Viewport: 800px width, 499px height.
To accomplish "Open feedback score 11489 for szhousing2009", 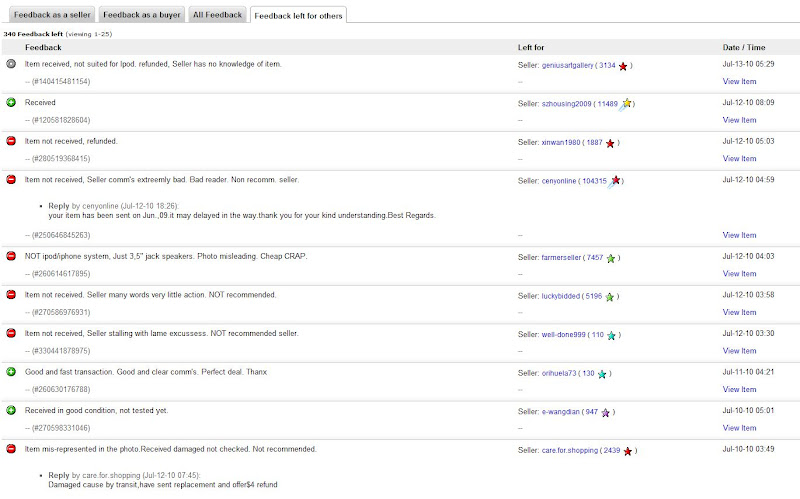I will tap(607, 103).
